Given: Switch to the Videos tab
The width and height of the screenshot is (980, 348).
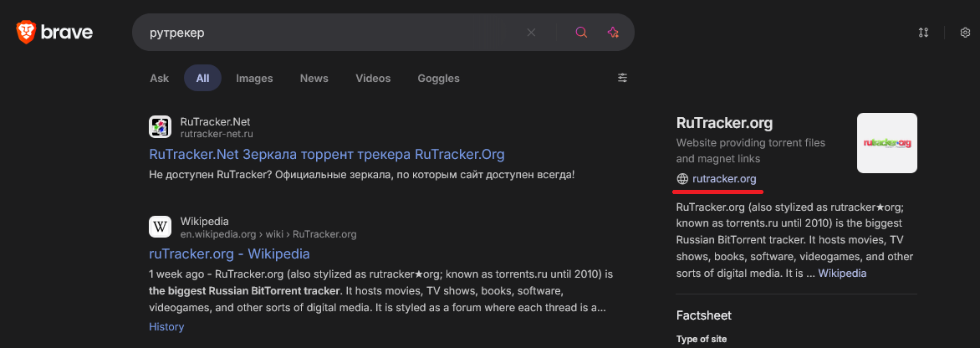Looking at the screenshot, I should tap(373, 78).
